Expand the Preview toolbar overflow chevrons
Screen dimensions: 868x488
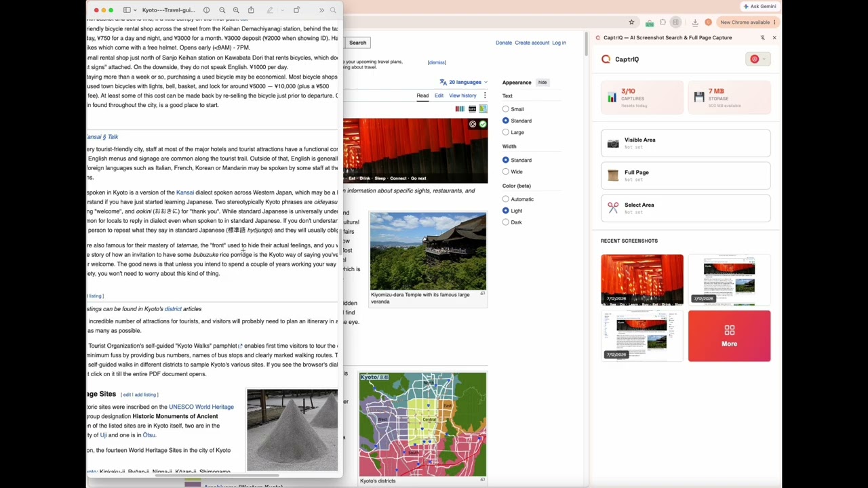321,10
